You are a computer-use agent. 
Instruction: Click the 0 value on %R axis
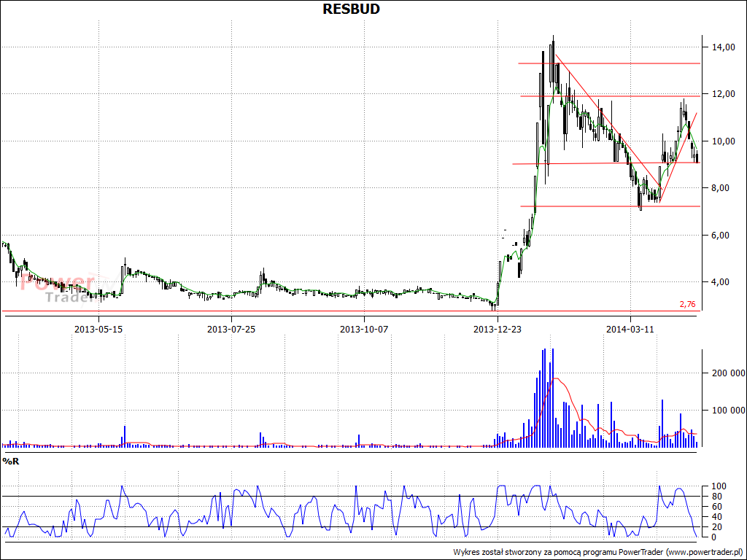tap(713, 537)
